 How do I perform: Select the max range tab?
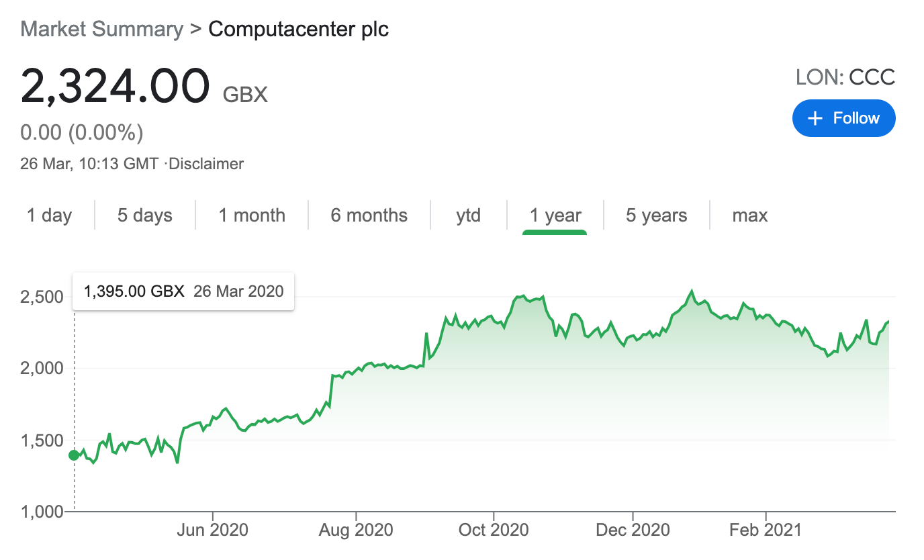tap(749, 216)
